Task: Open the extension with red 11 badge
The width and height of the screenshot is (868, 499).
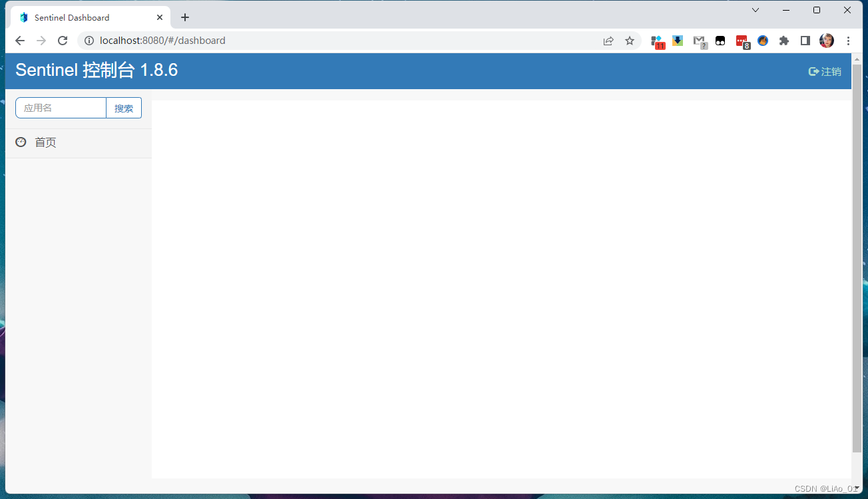Action: coord(658,41)
